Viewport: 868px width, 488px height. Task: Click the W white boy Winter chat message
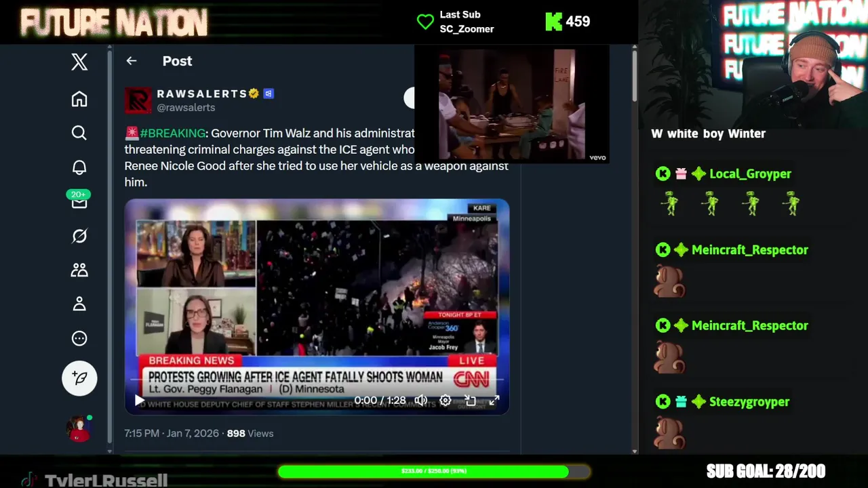708,134
